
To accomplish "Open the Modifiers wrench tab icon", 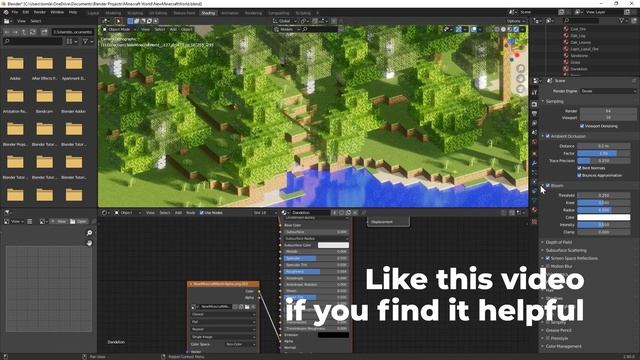I will (534, 163).
